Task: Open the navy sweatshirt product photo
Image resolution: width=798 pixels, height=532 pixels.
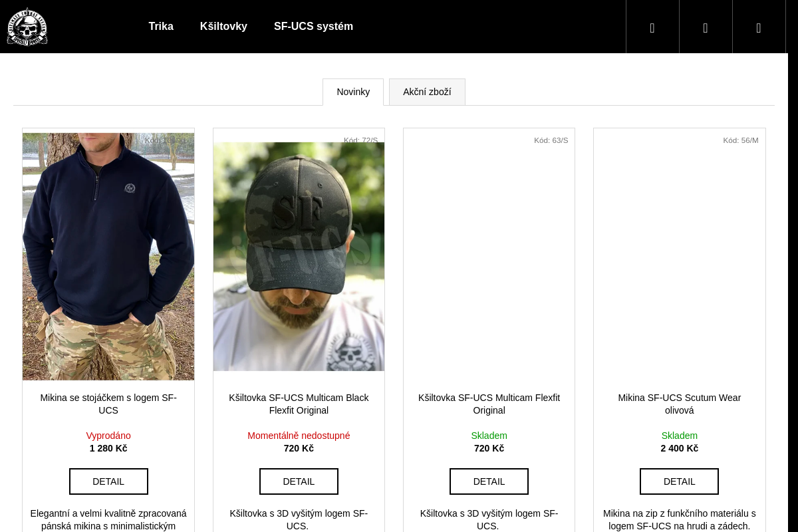Action: pos(108,257)
